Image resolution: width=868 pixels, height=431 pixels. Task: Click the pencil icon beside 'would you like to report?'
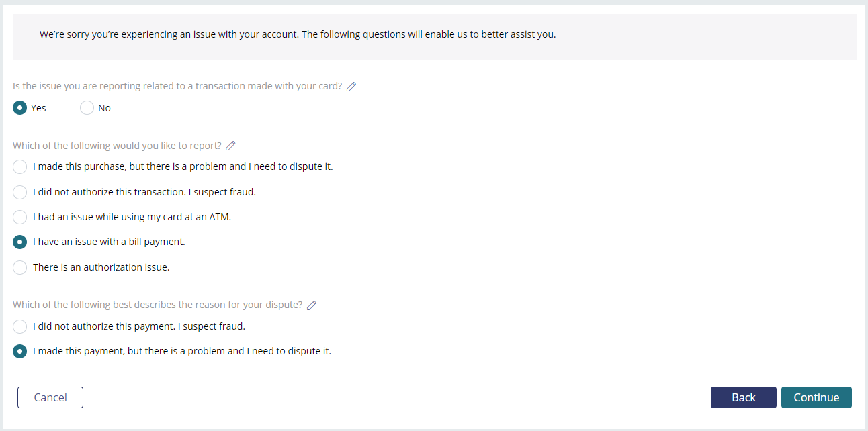(x=231, y=146)
